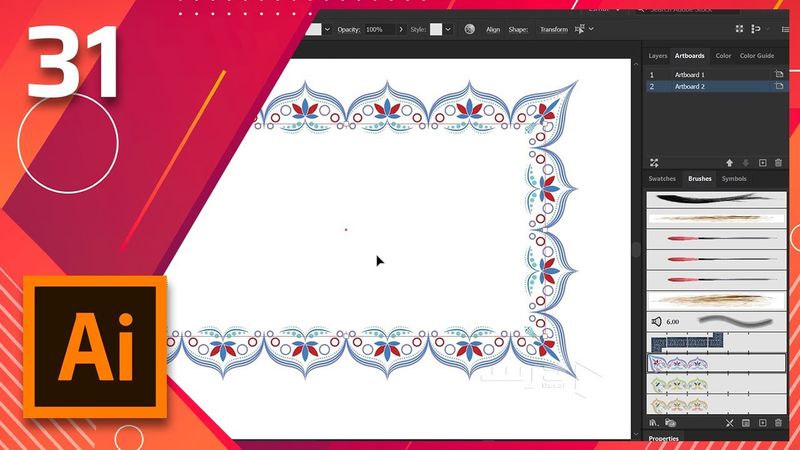800x450 pixels.
Task: Click the four-squares grid icon in control bar
Action: pos(739,29)
